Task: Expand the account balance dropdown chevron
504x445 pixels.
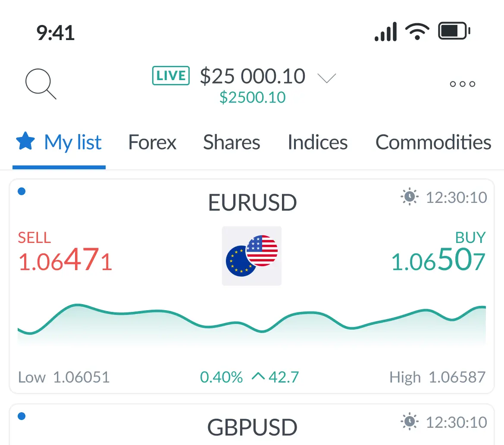Action: click(326, 78)
